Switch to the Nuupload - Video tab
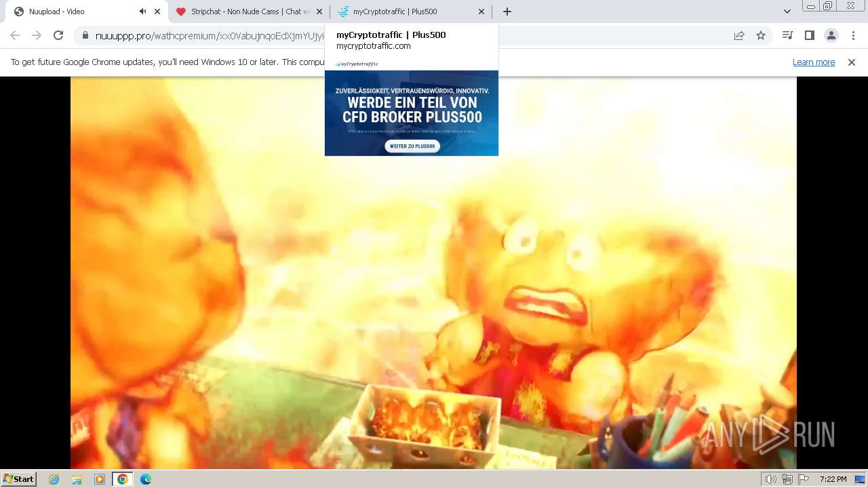The image size is (868, 488). [x=87, y=12]
